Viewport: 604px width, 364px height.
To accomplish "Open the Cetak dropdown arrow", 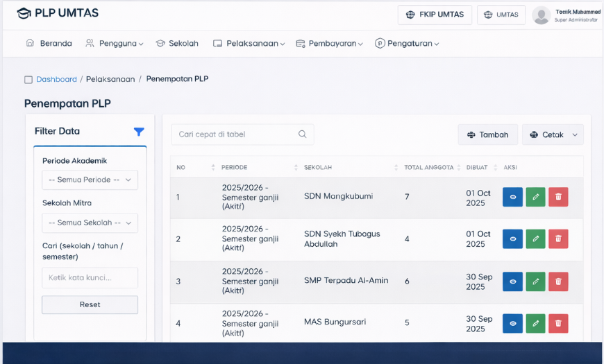I will 576,135.
